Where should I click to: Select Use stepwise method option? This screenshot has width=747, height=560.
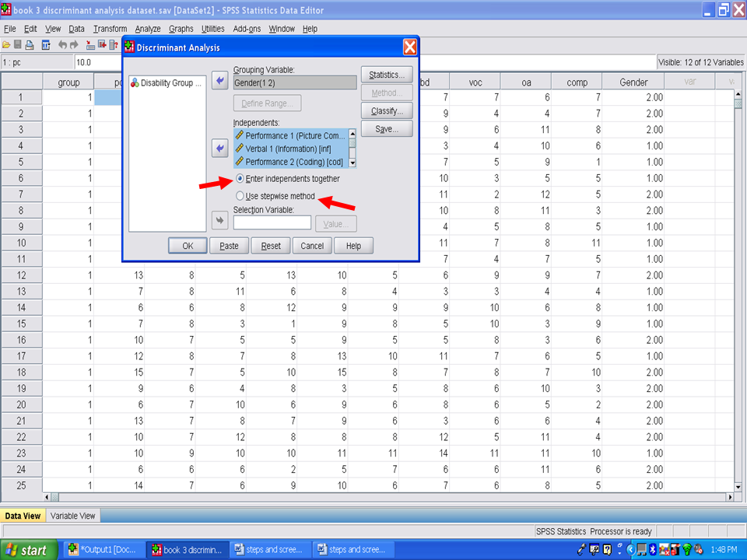(240, 196)
